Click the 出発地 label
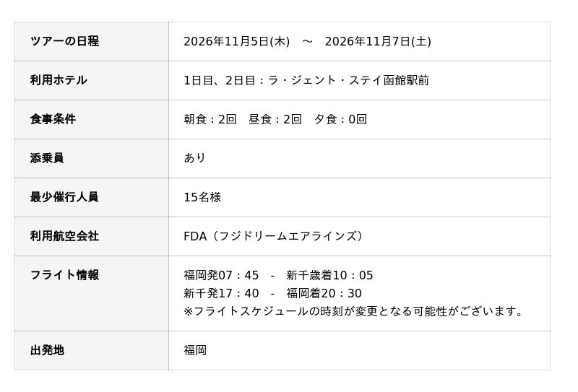This screenshot has width=578, height=392. point(47,350)
